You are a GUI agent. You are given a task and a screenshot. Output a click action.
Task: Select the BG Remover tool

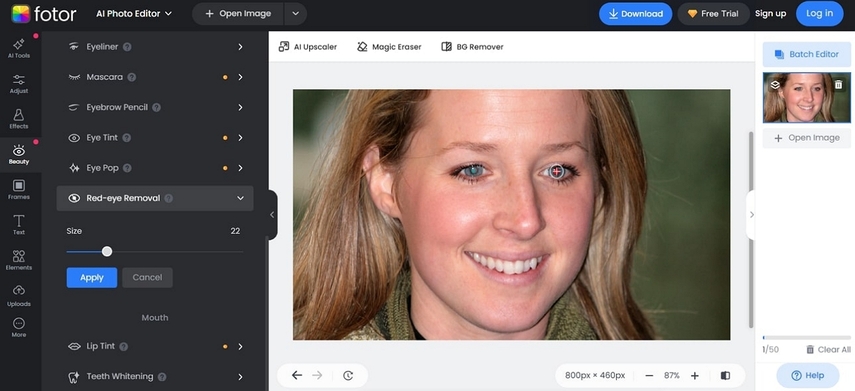[472, 47]
